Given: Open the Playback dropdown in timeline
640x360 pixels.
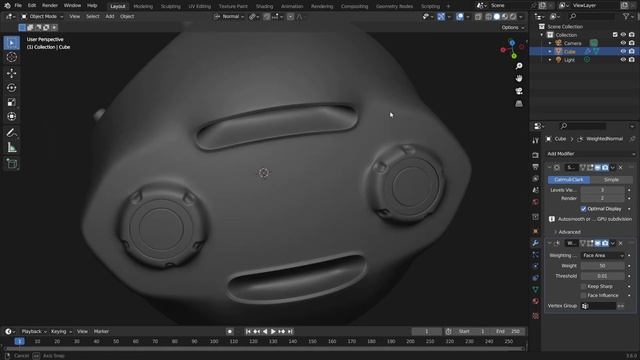Looking at the screenshot, I should [x=34, y=331].
